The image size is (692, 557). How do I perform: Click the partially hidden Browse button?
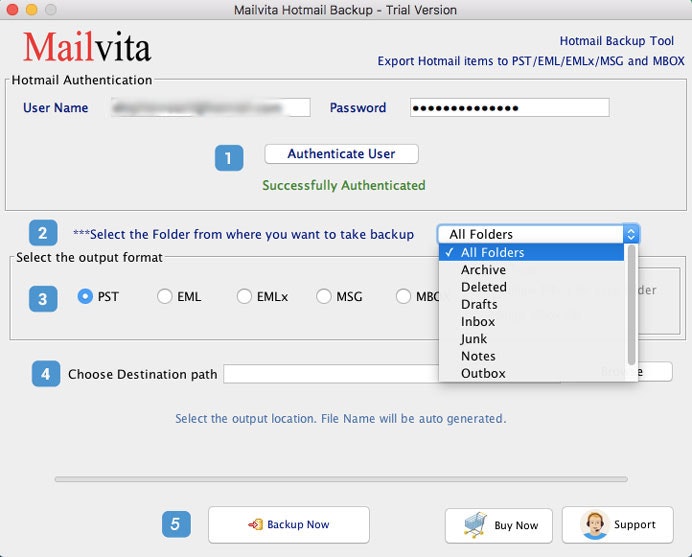pos(655,372)
